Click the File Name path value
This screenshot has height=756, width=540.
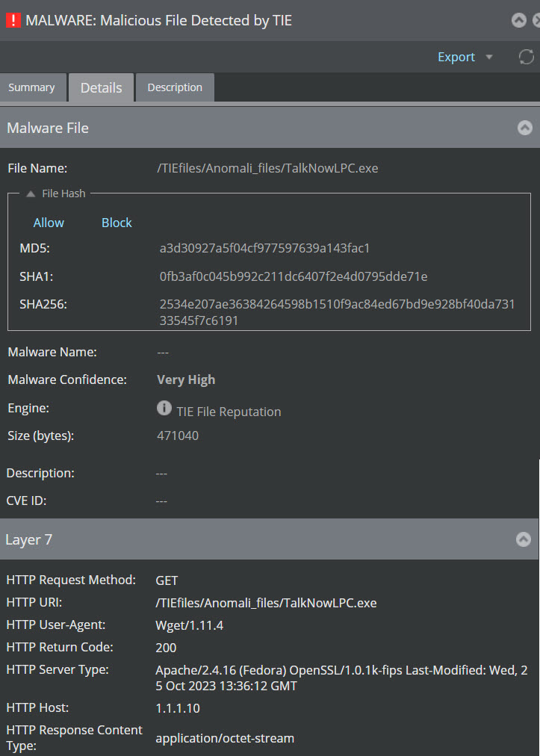[x=267, y=168]
